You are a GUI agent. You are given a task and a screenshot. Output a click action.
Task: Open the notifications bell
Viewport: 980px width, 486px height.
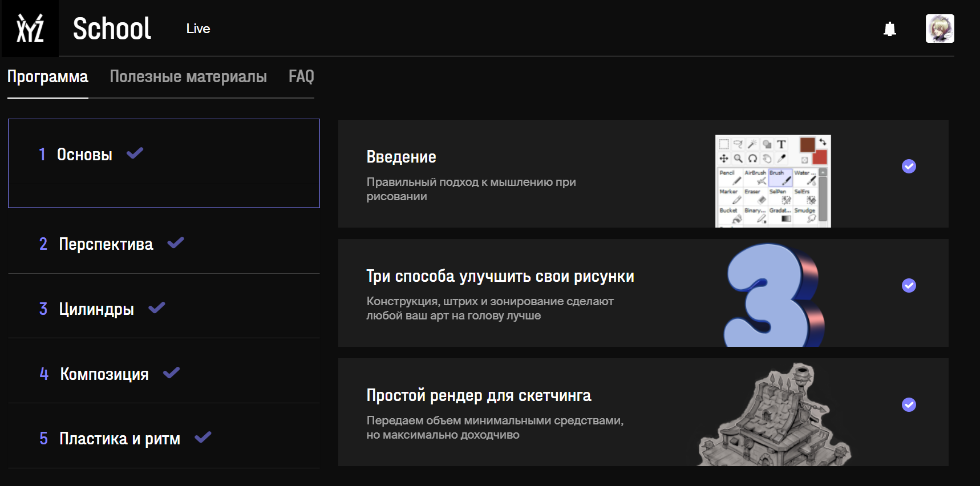click(x=889, y=29)
